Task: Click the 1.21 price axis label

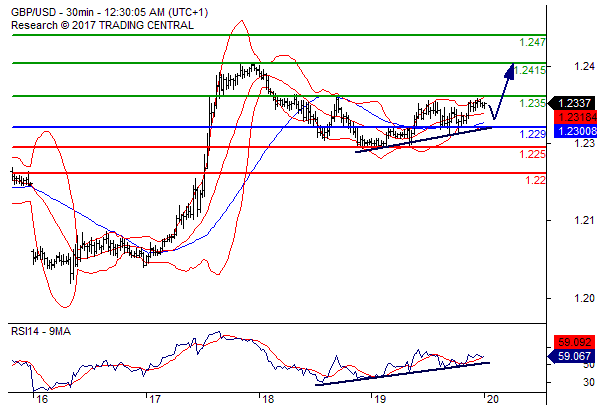Action: (584, 220)
